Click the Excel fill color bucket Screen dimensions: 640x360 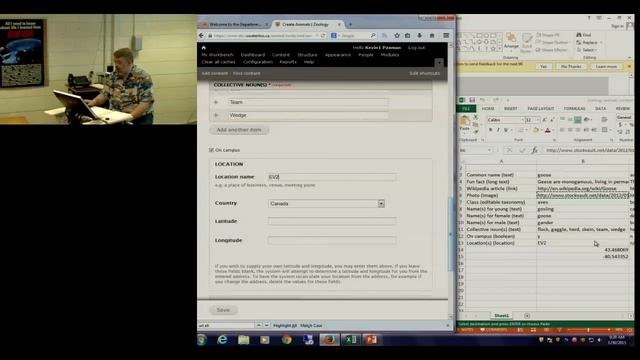point(536,130)
